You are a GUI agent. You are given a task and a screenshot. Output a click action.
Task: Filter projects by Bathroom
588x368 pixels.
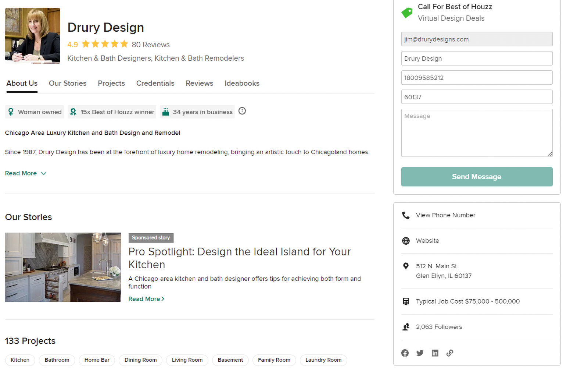pyautogui.click(x=57, y=360)
